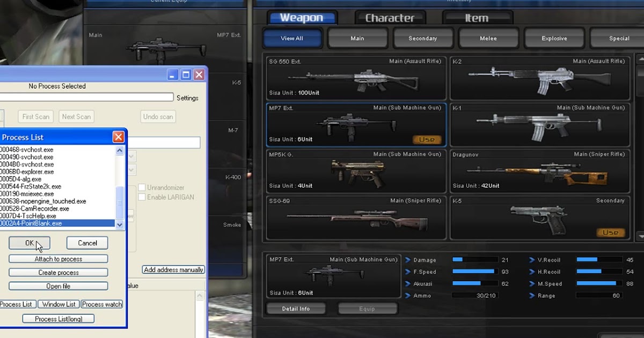
Task: Click the First Scan button
Action: [x=36, y=116]
